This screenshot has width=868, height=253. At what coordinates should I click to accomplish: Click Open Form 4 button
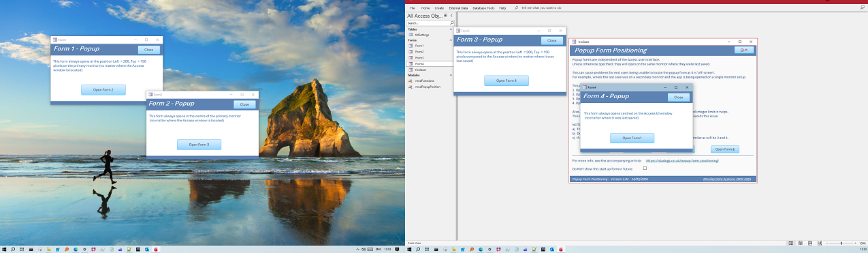507,80
